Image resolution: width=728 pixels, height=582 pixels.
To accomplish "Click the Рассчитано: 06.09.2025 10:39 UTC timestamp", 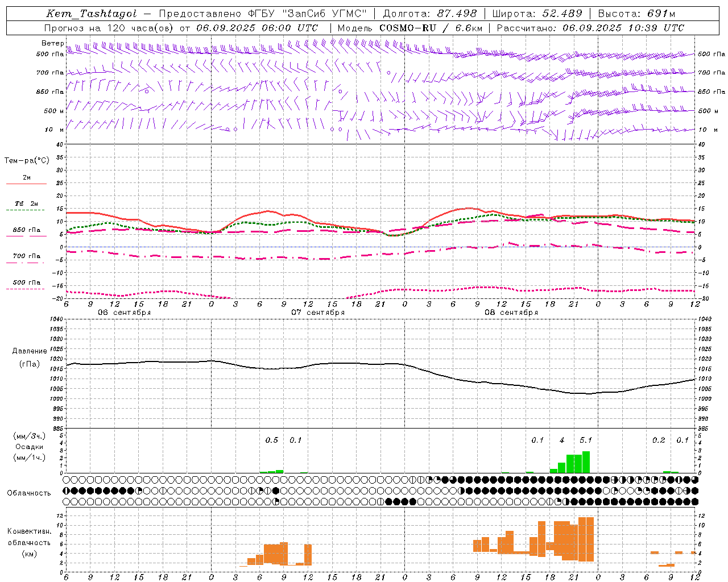I will click(x=590, y=28).
